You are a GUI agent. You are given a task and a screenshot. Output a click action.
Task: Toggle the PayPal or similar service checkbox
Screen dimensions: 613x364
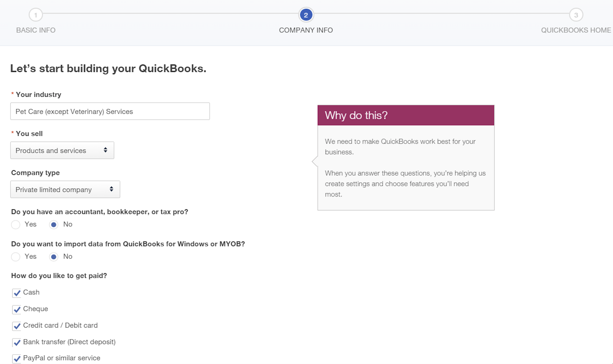click(16, 358)
